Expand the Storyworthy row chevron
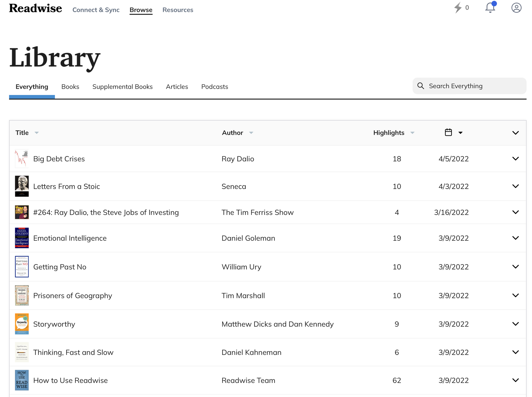This screenshot has height=397, width=532. 515,324
